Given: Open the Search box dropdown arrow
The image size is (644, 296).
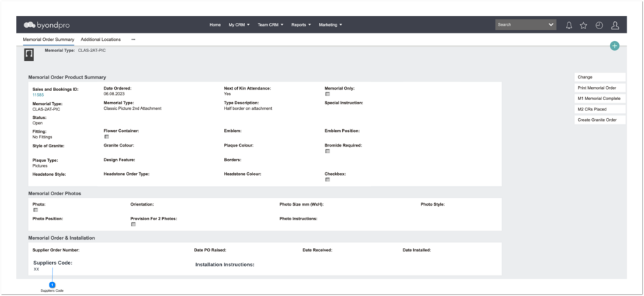Looking at the screenshot, I should tap(551, 24).
